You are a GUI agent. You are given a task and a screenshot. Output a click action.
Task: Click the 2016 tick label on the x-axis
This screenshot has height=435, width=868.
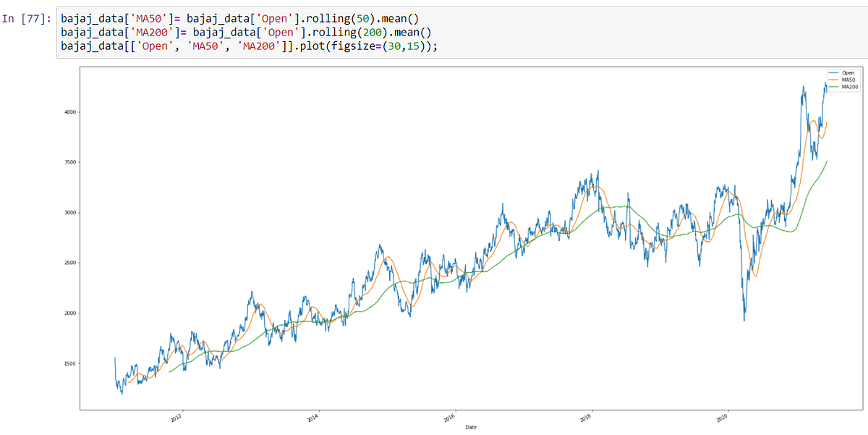(x=449, y=418)
